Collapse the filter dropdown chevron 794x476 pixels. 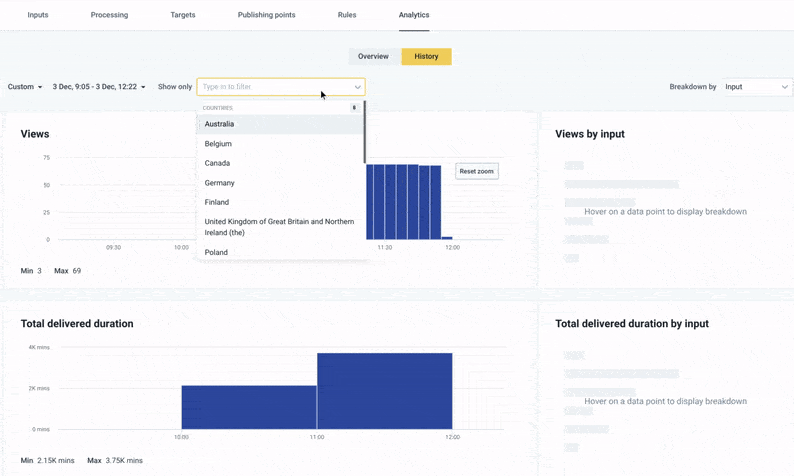pyautogui.click(x=358, y=87)
